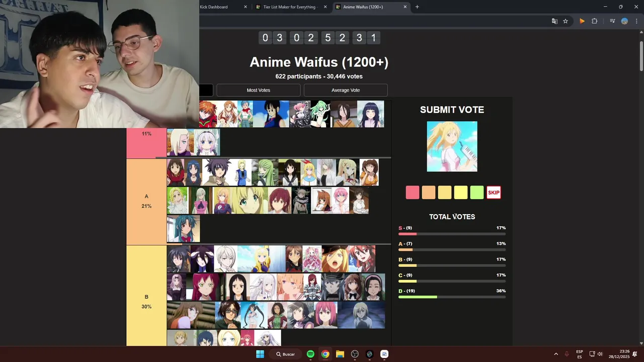Click the TOTAL VOTES heading
The width and height of the screenshot is (644, 362).
[x=452, y=217]
